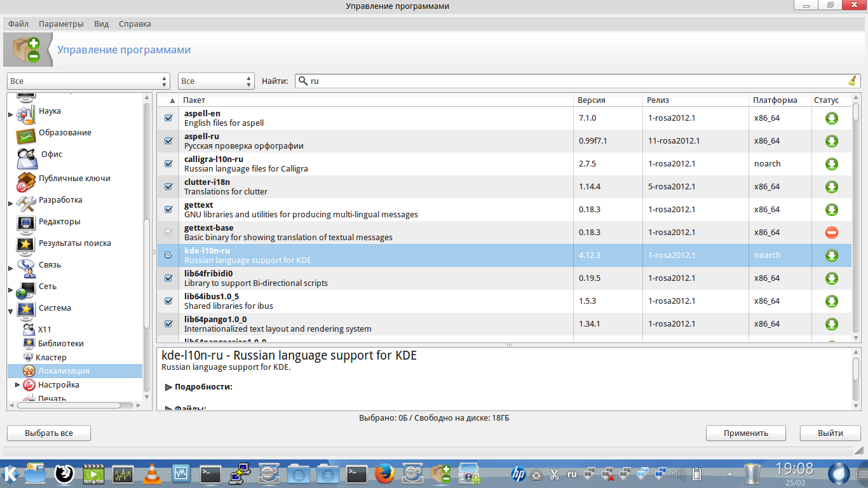Screen dimensions: 868x488
Task: Click the Выбрать все button
Action: (x=49, y=433)
